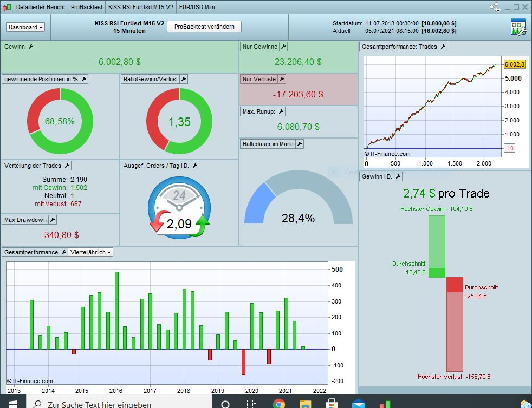This screenshot has width=532, height=408.
Task: Click the 2,74 $ pro Trade text
Action: pos(446,194)
